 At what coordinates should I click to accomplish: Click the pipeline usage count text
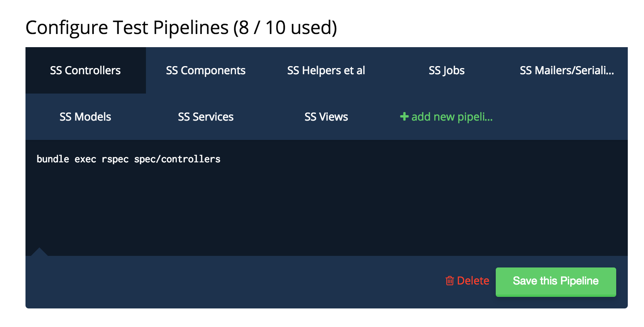point(285,27)
